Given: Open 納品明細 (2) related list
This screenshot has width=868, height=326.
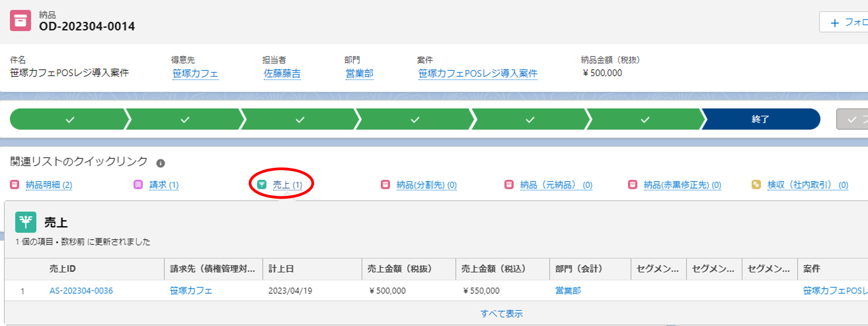Looking at the screenshot, I should pyautogui.click(x=49, y=185).
